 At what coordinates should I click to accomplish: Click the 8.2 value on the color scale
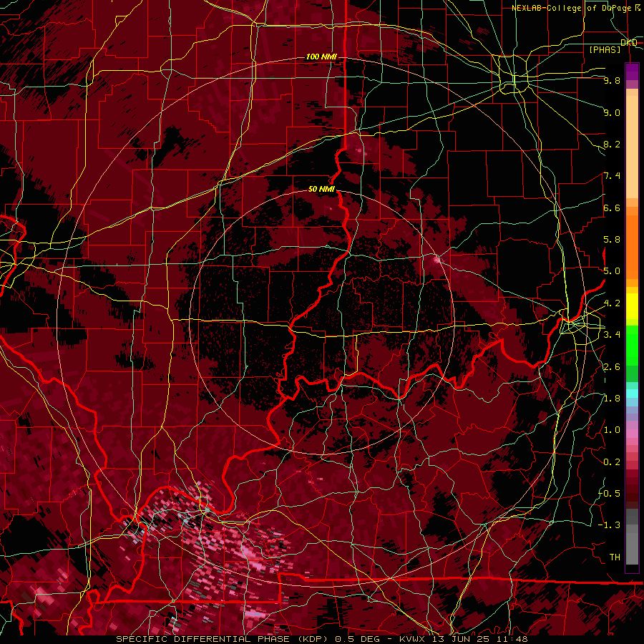pos(612,144)
